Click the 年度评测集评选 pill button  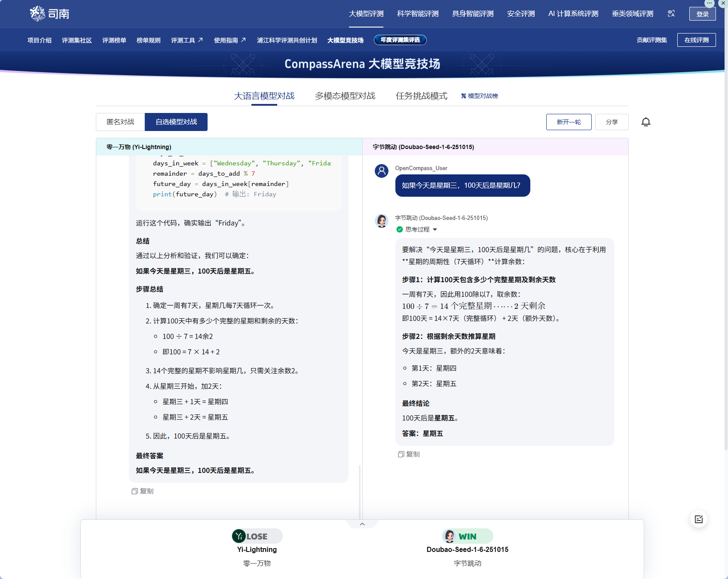[x=400, y=40]
